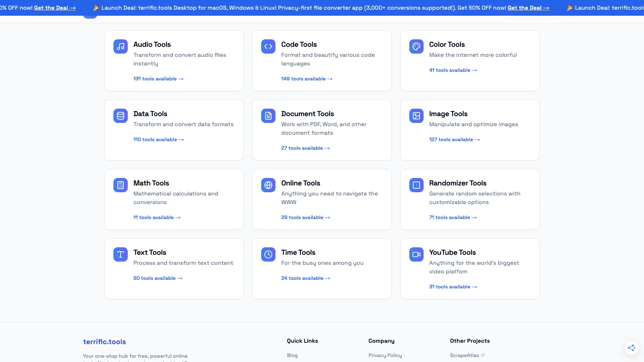Click Get the Deal in the center banner
Viewport: 644px width, 362px height.
pos(528,8)
